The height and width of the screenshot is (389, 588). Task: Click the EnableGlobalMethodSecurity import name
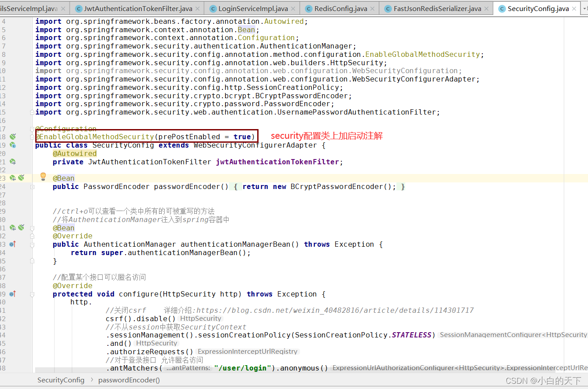pyautogui.click(x=422, y=54)
